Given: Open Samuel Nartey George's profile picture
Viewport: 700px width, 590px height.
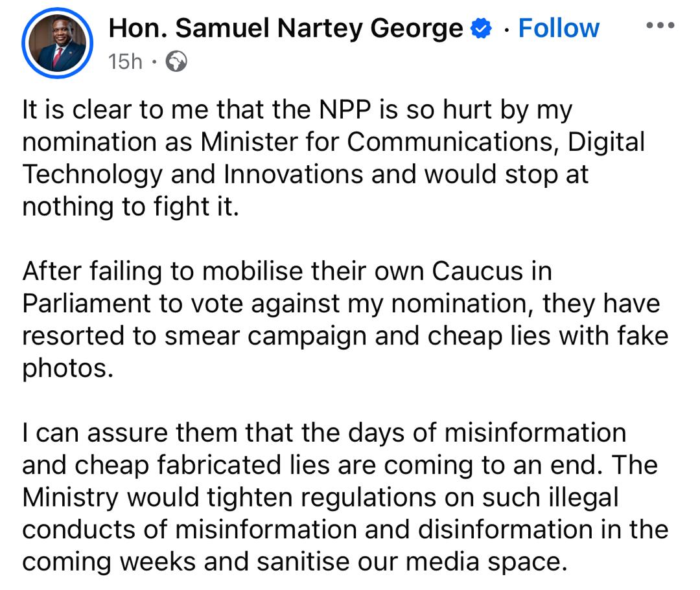Looking at the screenshot, I should click(x=57, y=43).
